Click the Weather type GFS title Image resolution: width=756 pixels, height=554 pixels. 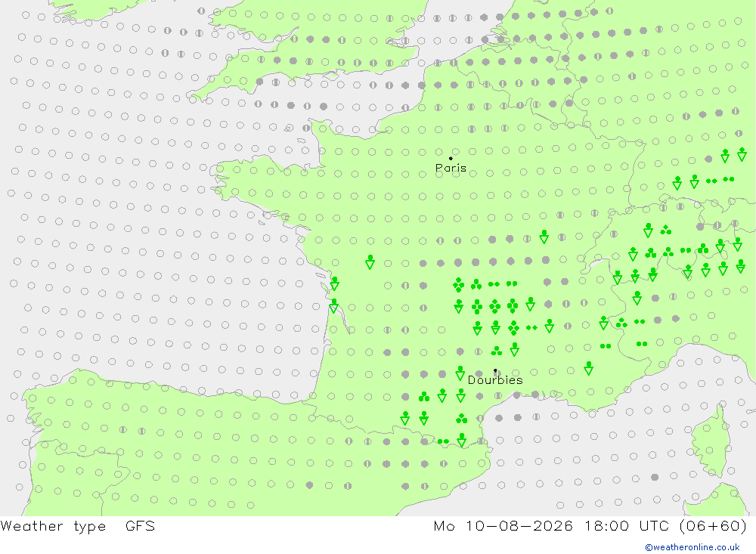coord(78,526)
